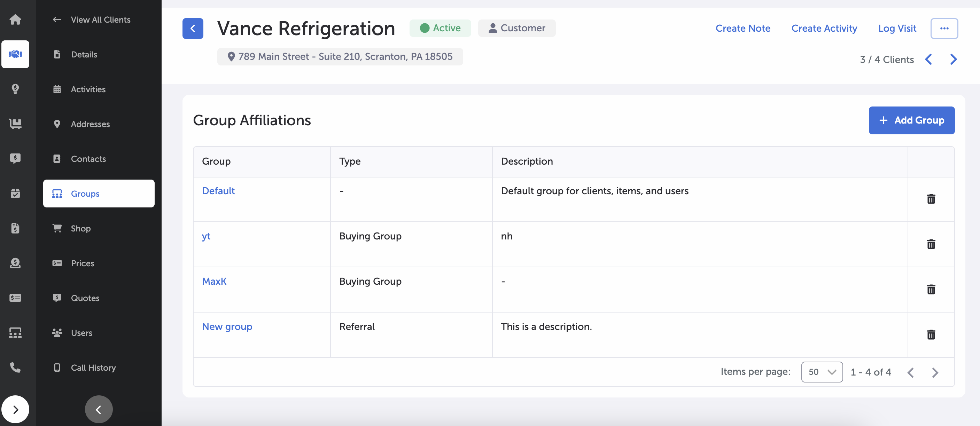Click the home icon in the far-left rail
This screenshot has height=426, width=980.
(x=15, y=19)
